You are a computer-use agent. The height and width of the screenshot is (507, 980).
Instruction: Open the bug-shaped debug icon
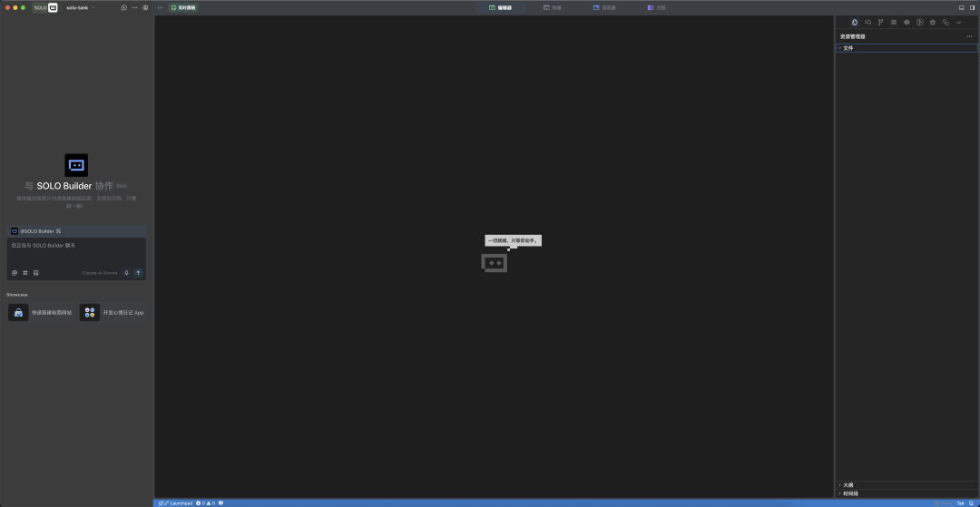pyautogui.click(x=933, y=23)
